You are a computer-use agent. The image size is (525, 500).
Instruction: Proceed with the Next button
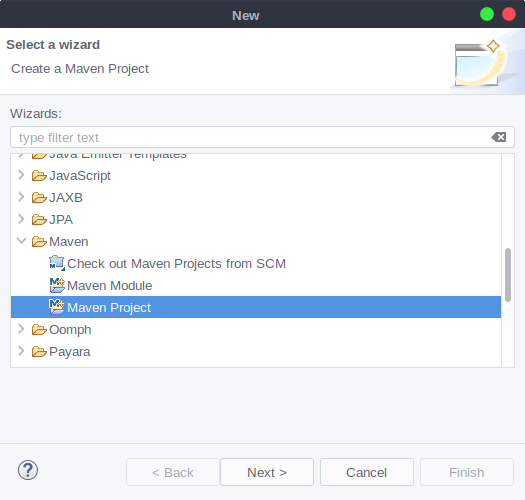[267, 472]
